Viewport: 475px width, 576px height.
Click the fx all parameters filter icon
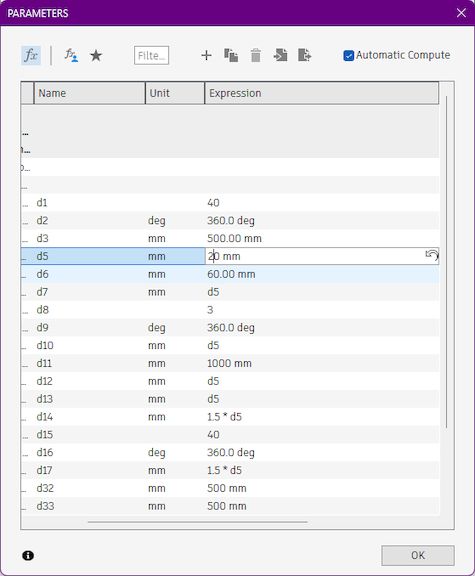tap(31, 55)
